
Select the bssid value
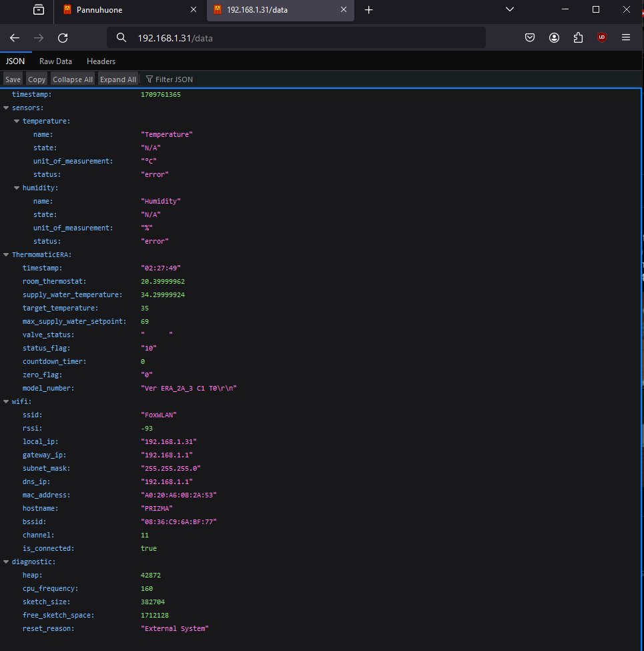point(178,522)
